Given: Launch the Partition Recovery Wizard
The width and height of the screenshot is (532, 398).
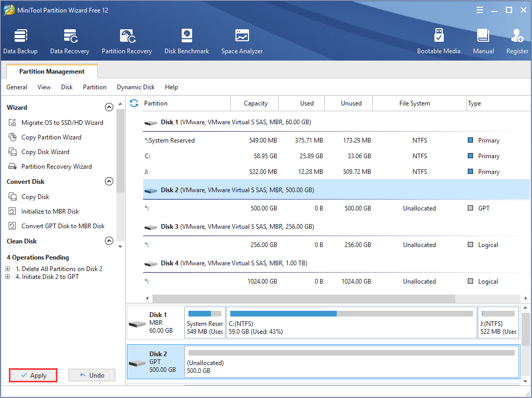Looking at the screenshot, I should coord(56,166).
